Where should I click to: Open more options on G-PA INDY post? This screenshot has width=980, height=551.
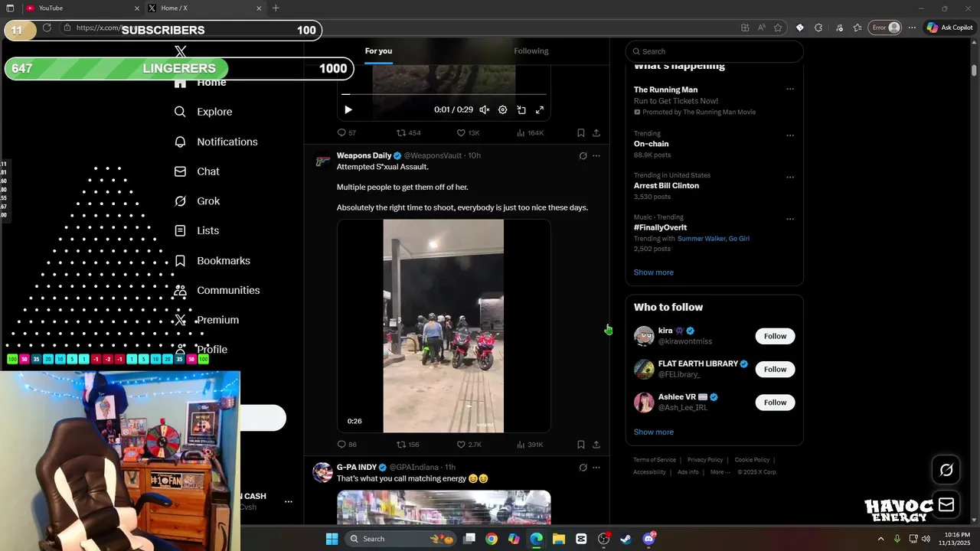596,468
